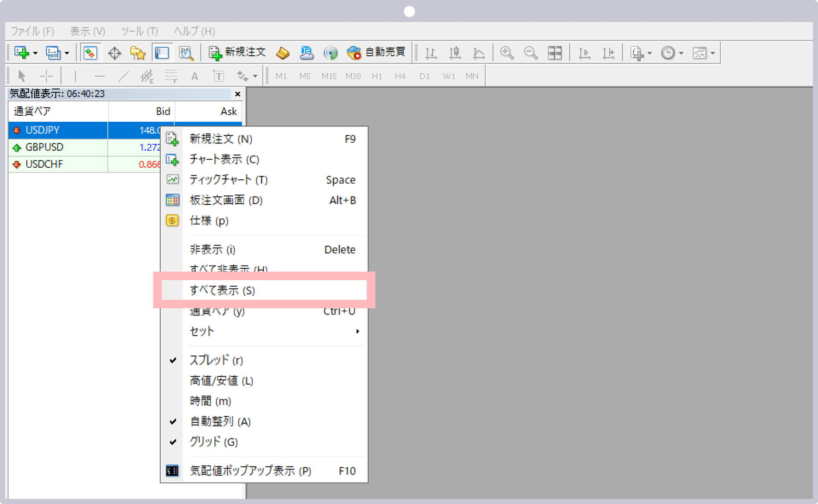This screenshot has width=818, height=504.
Task: Choose 気配値ポップアップ表示 (P) menu entry
Action: pyautogui.click(x=264, y=471)
